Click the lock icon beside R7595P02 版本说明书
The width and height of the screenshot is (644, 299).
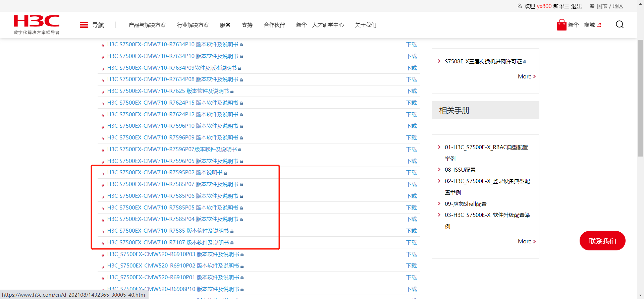(x=226, y=173)
